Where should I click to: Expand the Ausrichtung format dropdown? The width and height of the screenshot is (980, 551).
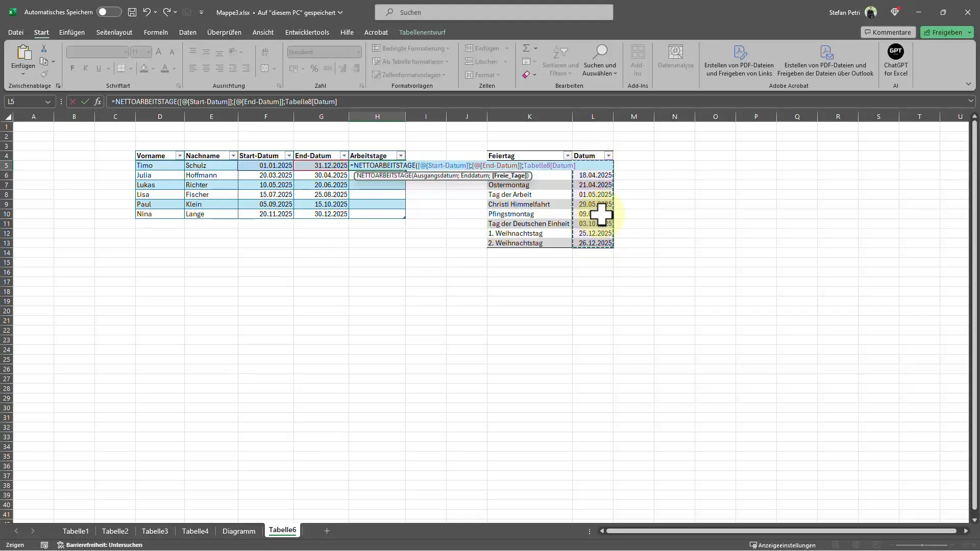(279, 86)
